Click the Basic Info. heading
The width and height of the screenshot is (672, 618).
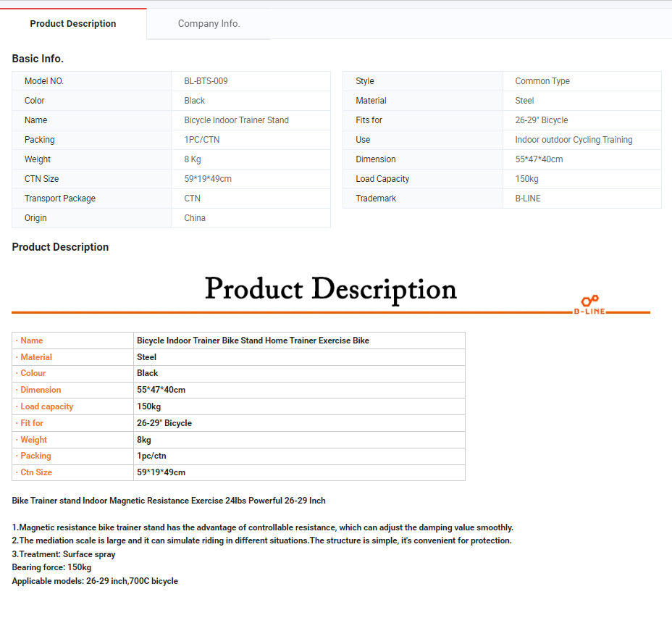pos(38,59)
